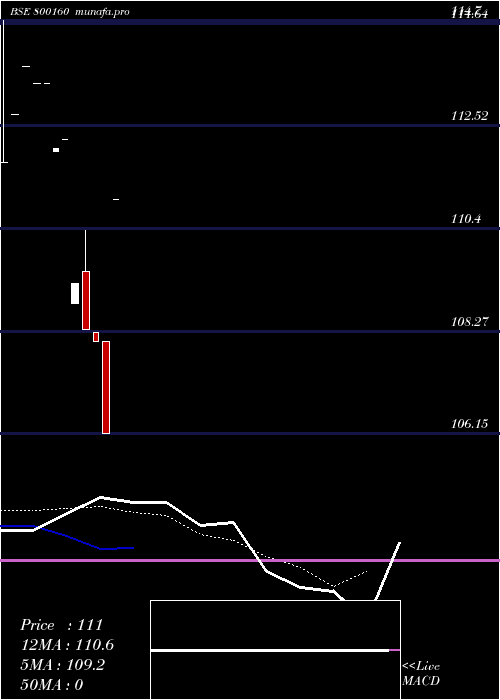Click the 106.15 price level label
500x700 pixels.
pos(469,424)
